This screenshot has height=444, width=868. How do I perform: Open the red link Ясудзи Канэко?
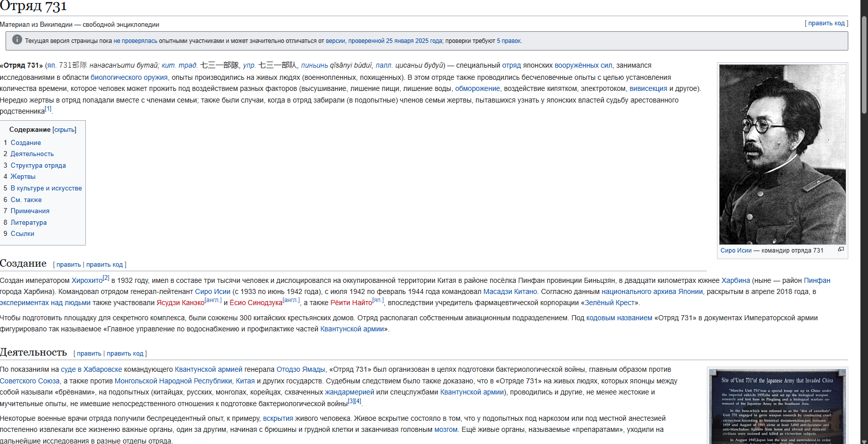(180, 303)
